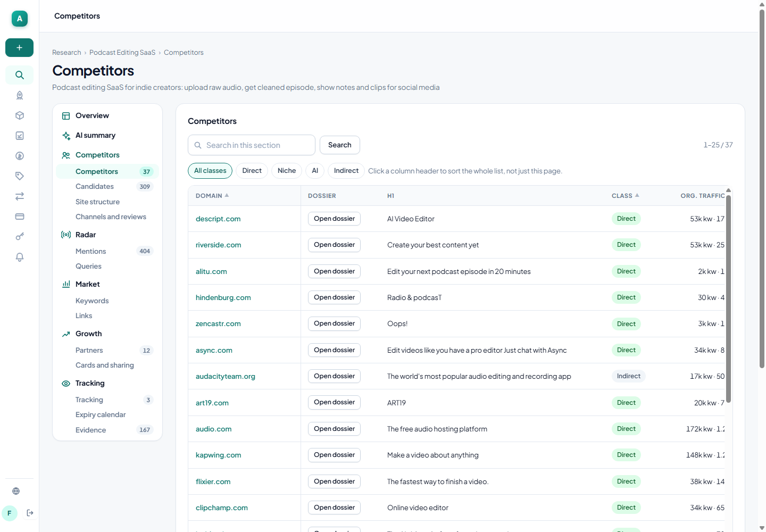This screenshot has width=766, height=532.
Task: Click the Market bar chart icon
Action: (66, 284)
